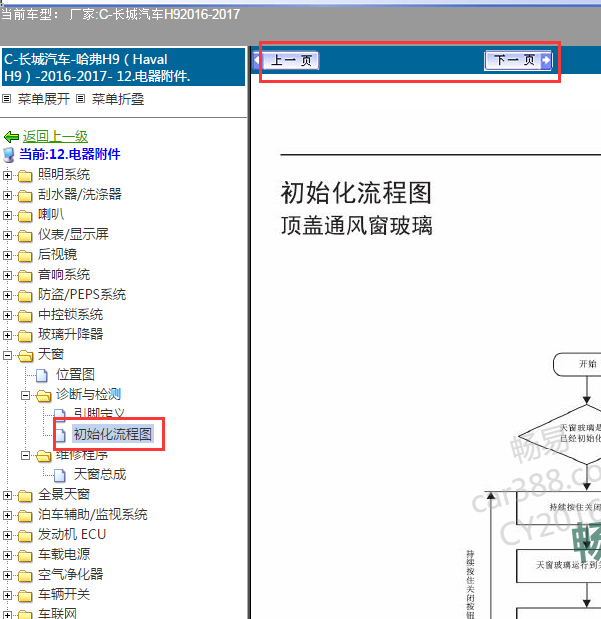Viewport: 601px width, 619px height.
Task: Click the 泊车辅助/监视系统 folder icon
Action: pos(25,516)
